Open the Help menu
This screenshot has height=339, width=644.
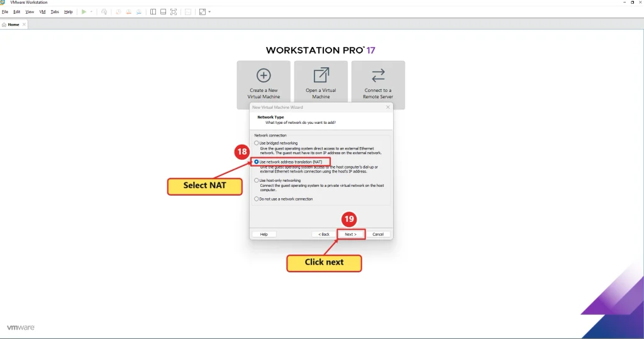pyautogui.click(x=69, y=12)
